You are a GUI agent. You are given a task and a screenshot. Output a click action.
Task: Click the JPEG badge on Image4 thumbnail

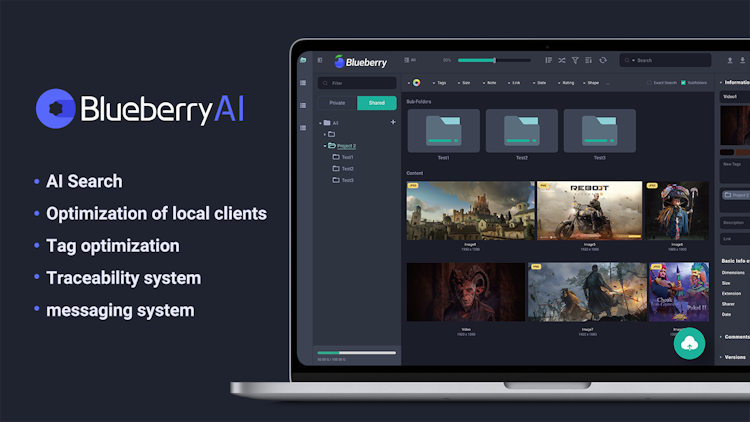pyautogui.click(x=413, y=186)
